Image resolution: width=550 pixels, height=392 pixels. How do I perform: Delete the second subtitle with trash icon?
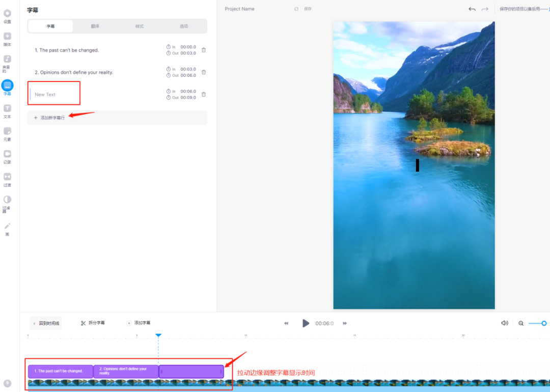[204, 72]
